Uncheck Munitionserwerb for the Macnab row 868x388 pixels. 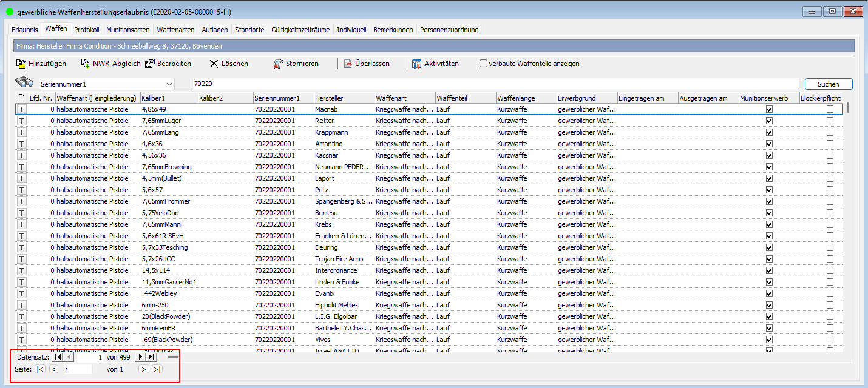click(x=769, y=109)
